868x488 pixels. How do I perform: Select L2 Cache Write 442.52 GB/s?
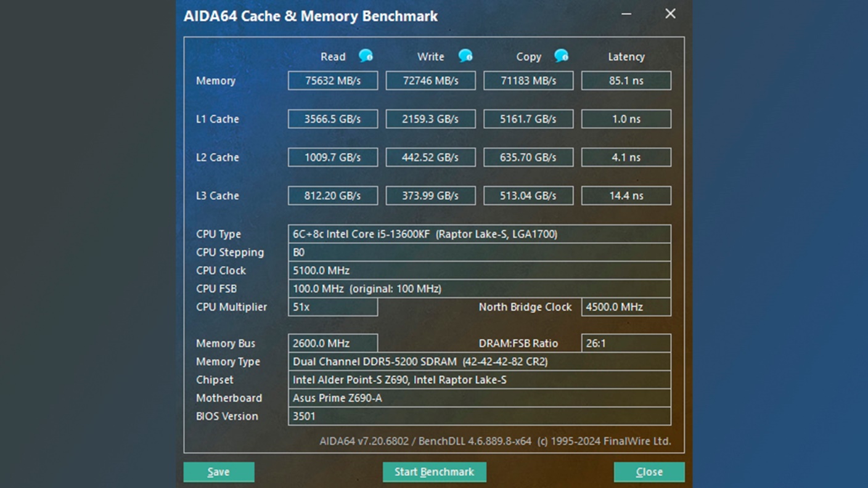[x=430, y=157]
